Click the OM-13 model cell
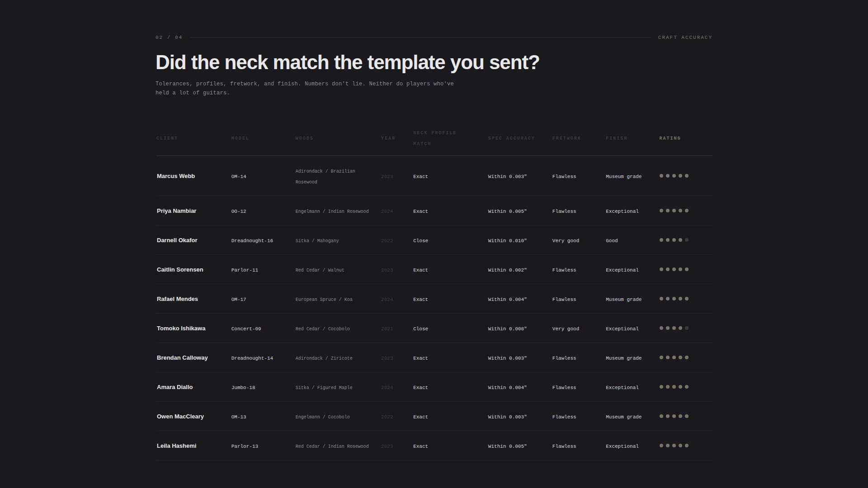 tap(239, 417)
